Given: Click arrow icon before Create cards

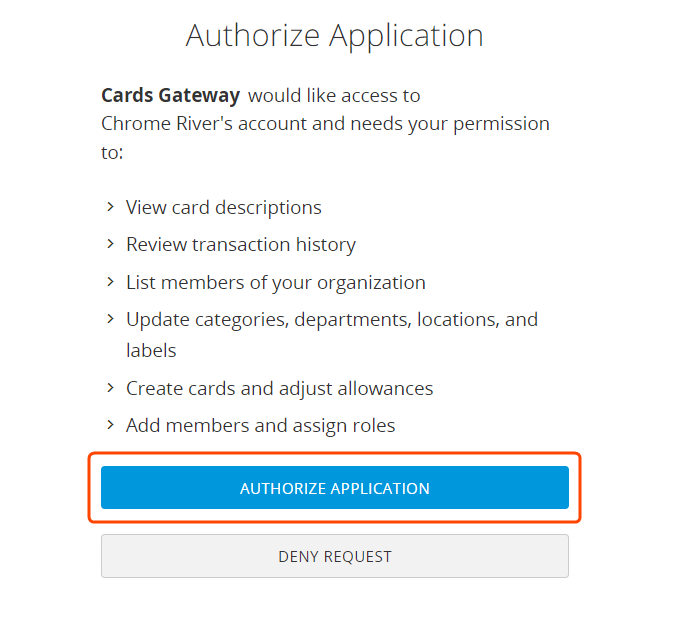Looking at the screenshot, I should [x=110, y=388].
